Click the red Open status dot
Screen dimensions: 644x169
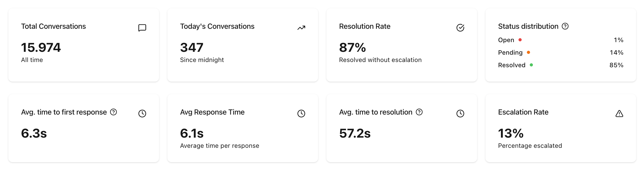(520, 40)
